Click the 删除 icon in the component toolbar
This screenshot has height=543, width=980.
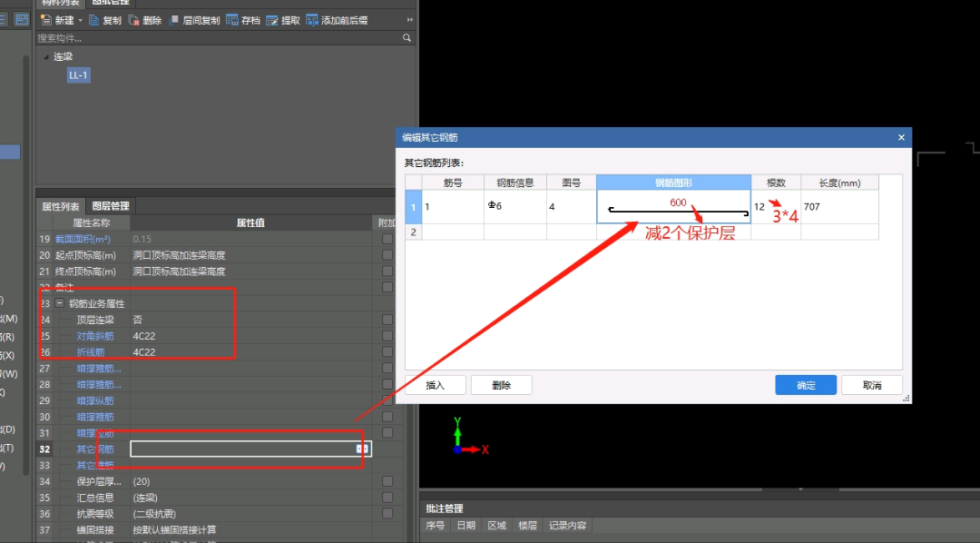[133, 20]
